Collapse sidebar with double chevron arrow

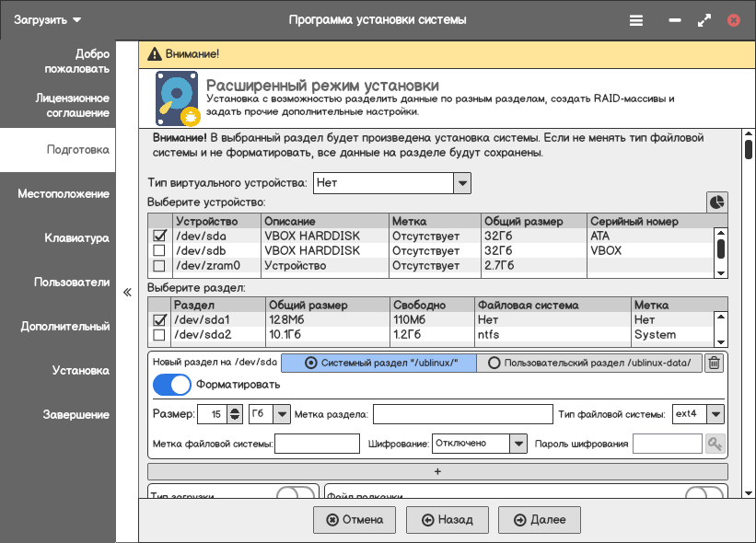[127, 292]
